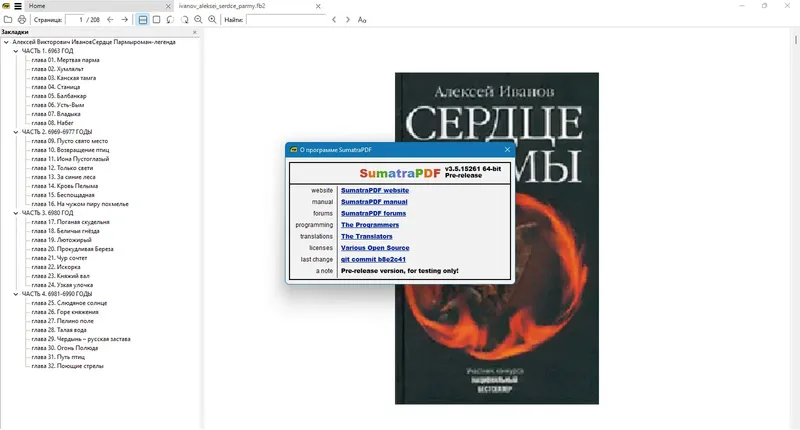Close the Закладки bookmarks panel
Viewport: 800px width, 430px height.
194,32
